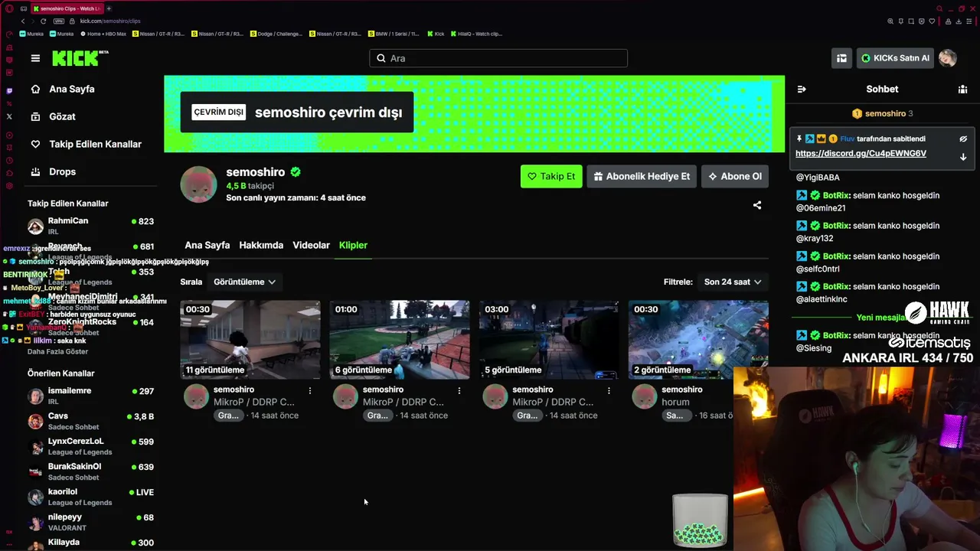This screenshot has height=551, width=980.
Task: Share the semoshiro channel
Action: (757, 205)
